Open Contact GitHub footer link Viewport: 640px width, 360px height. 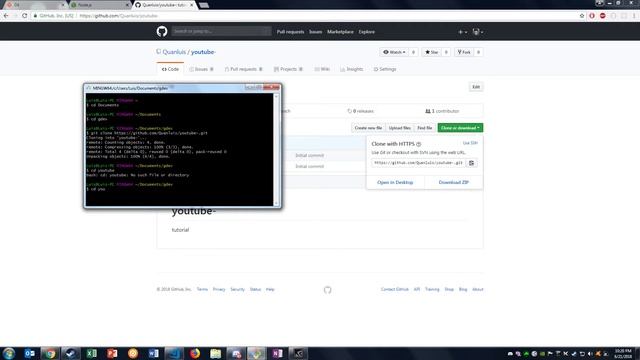pyautogui.click(x=395, y=289)
